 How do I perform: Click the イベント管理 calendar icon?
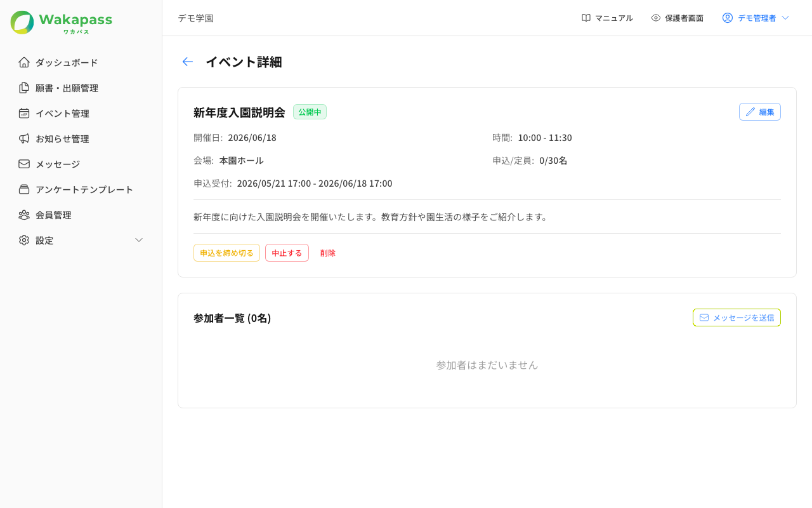[x=24, y=113]
